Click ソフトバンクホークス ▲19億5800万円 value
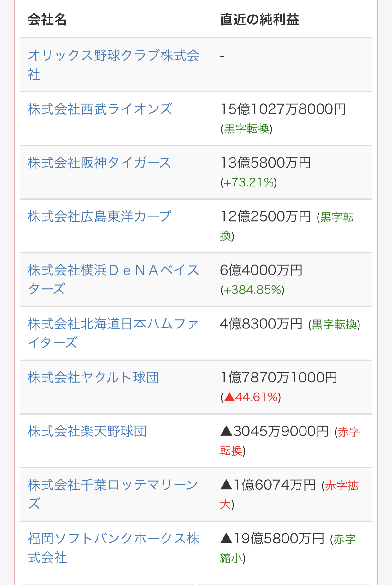 coord(272,539)
